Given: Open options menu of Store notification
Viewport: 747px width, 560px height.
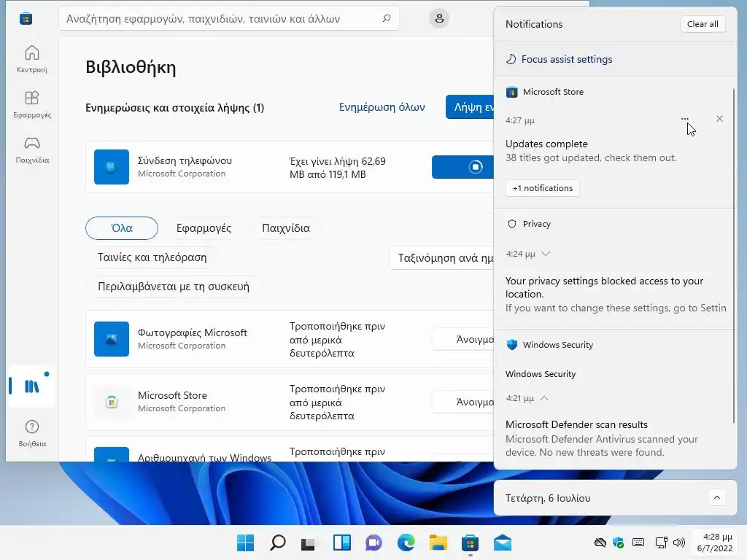Looking at the screenshot, I should (684, 119).
